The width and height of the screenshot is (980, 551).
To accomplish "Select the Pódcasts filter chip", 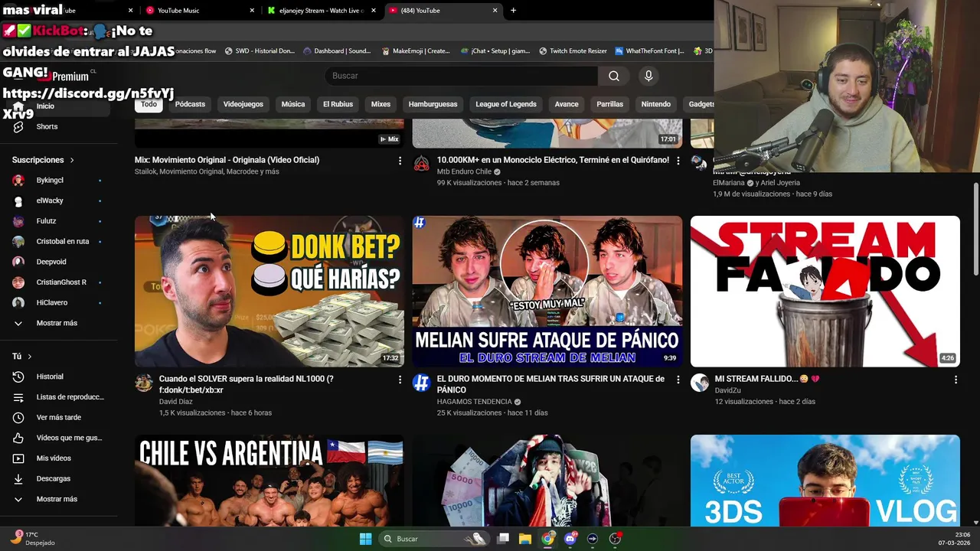I will tap(190, 104).
